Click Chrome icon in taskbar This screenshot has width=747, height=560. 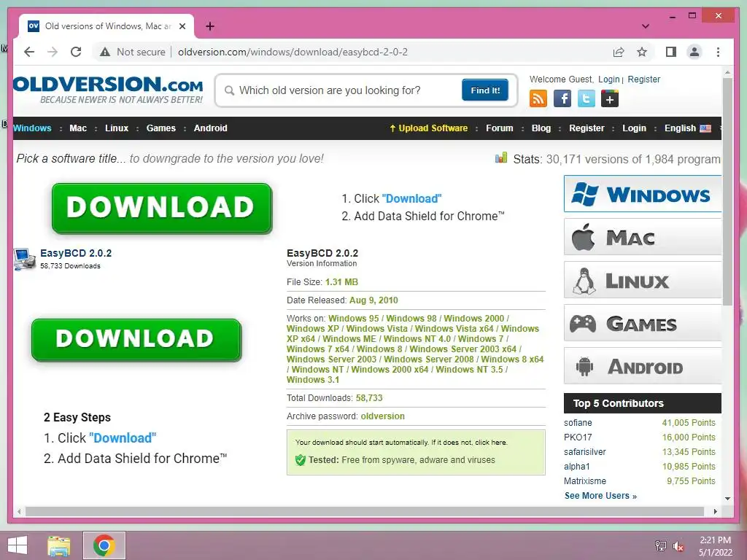click(x=104, y=545)
